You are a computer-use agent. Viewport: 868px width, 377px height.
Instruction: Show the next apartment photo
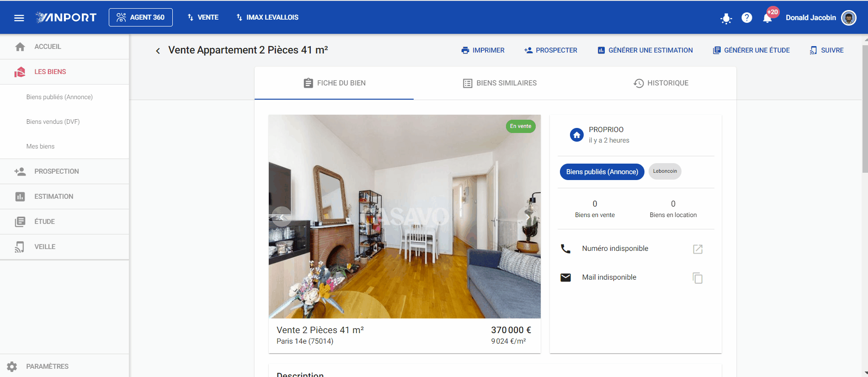tap(527, 217)
